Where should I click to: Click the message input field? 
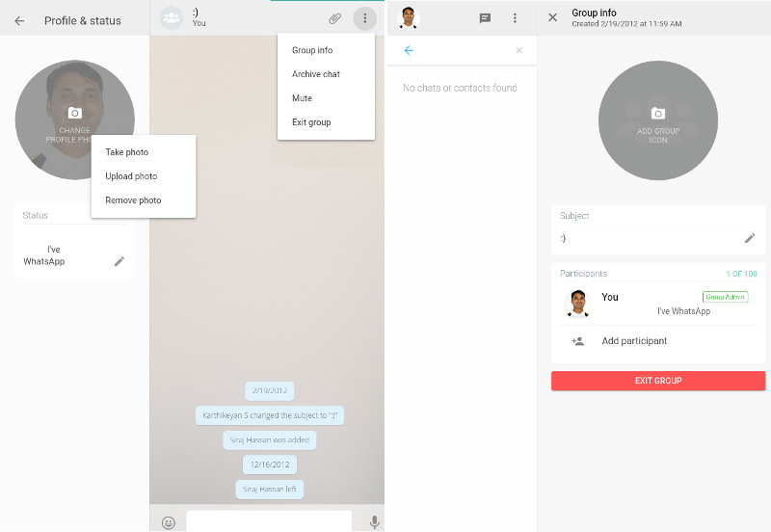[269, 520]
